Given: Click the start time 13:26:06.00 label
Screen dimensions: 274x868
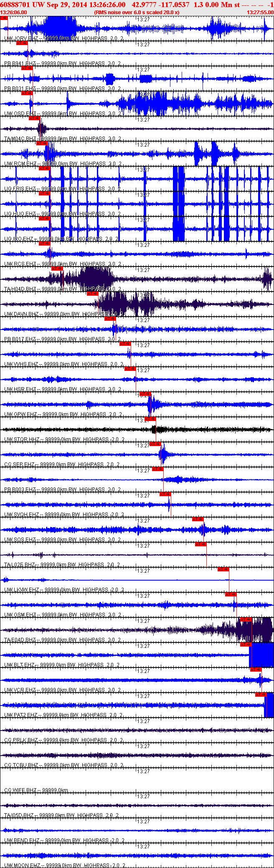Looking at the screenshot, I should pyautogui.click(x=13, y=13).
